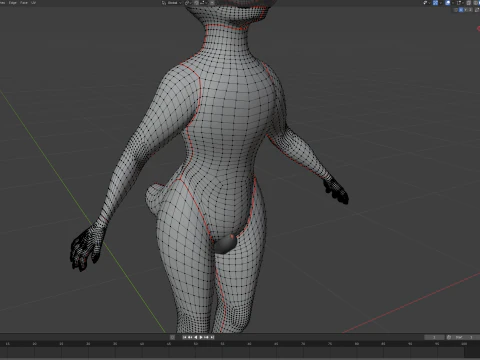Click the current frame number field
The height and width of the screenshot is (360, 480).
(434, 337)
